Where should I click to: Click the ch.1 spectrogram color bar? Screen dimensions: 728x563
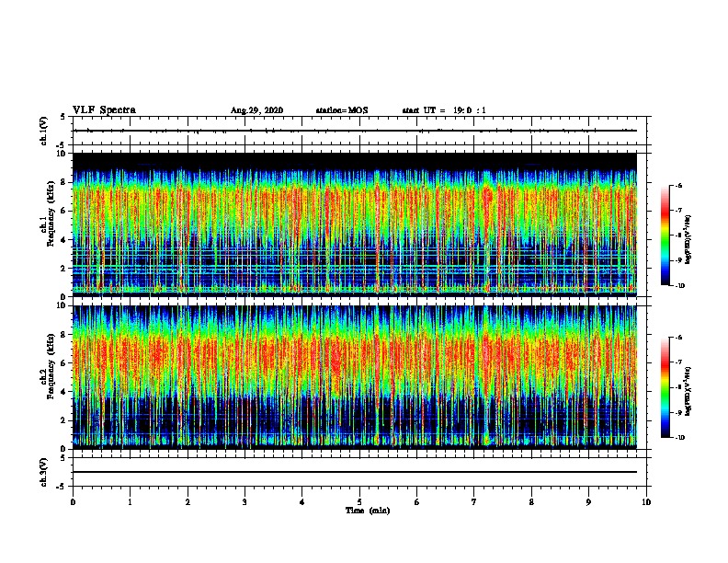coord(665,236)
